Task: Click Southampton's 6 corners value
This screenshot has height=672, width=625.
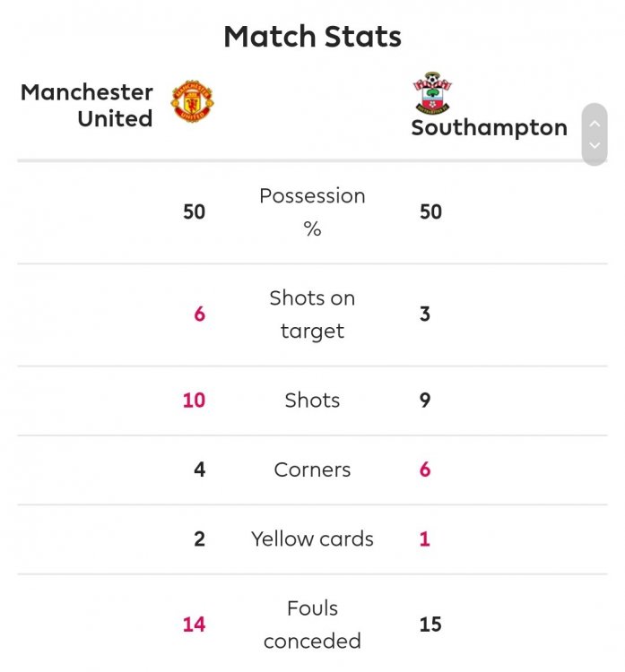Action: point(425,470)
